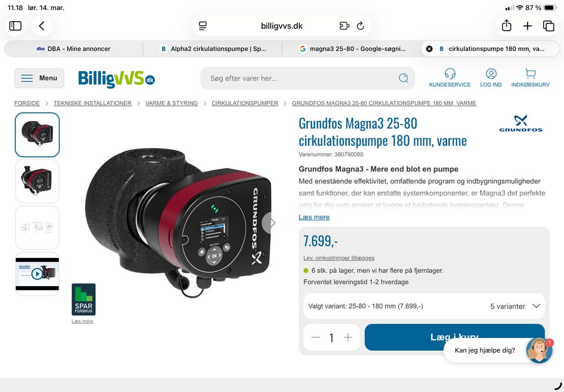Select the quantity value 1 field

click(331, 338)
